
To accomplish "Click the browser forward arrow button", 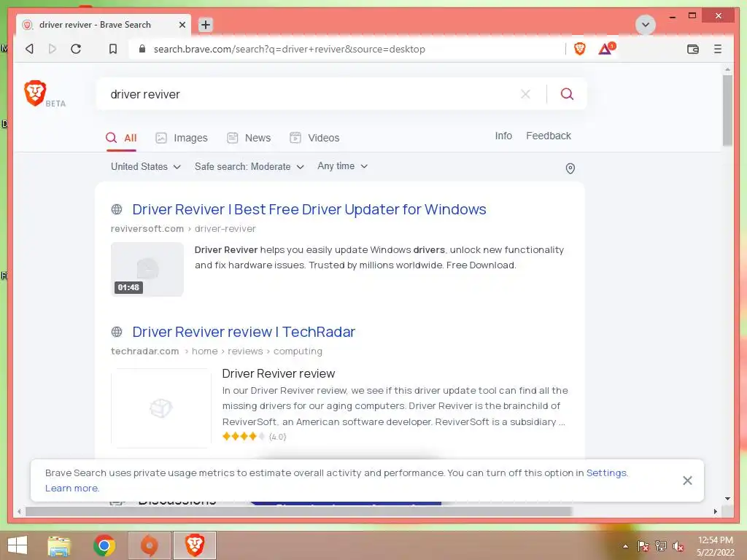I will (53, 49).
